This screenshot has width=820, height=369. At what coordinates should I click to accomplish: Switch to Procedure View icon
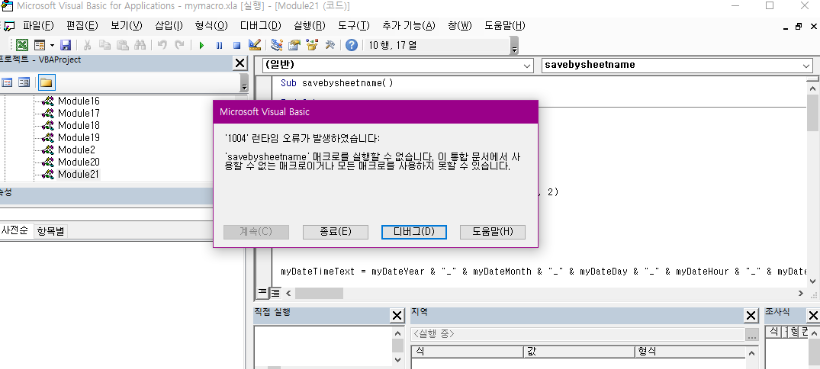point(263,292)
